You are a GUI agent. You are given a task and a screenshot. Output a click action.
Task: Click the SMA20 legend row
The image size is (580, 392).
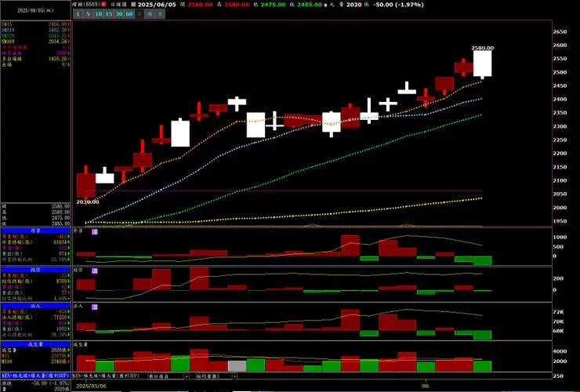(35, 36)
